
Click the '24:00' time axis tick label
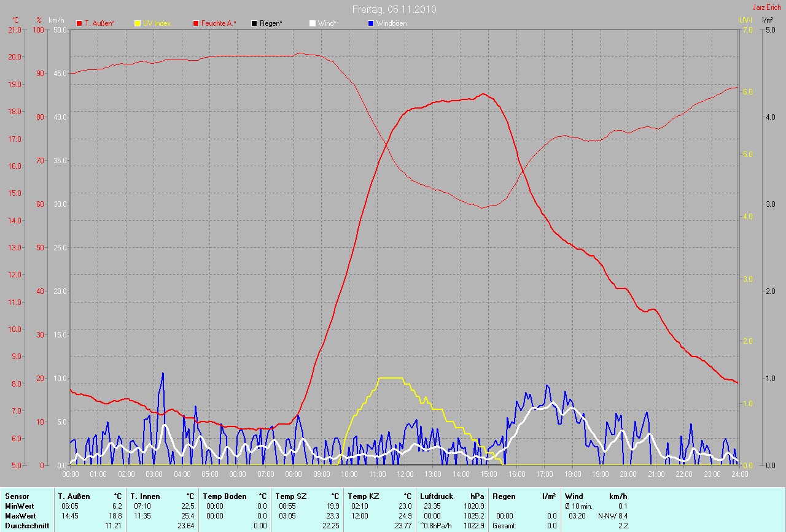click(739, 474)
